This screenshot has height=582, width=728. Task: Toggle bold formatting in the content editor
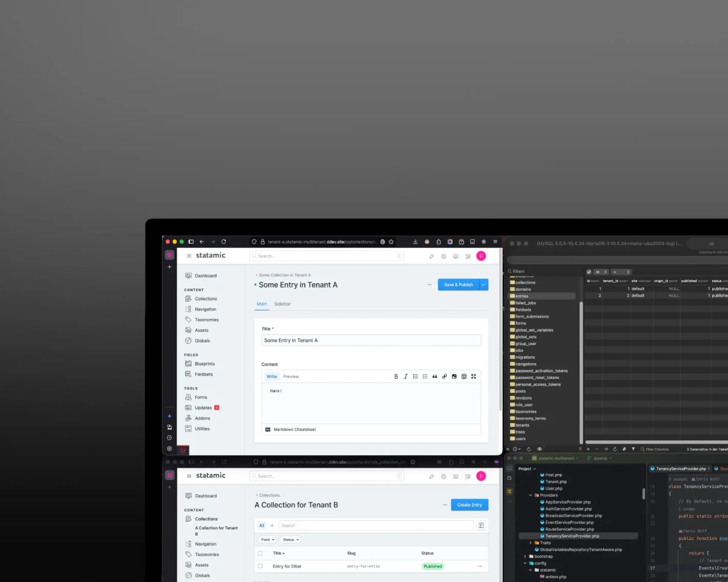[x=396, y=376]
